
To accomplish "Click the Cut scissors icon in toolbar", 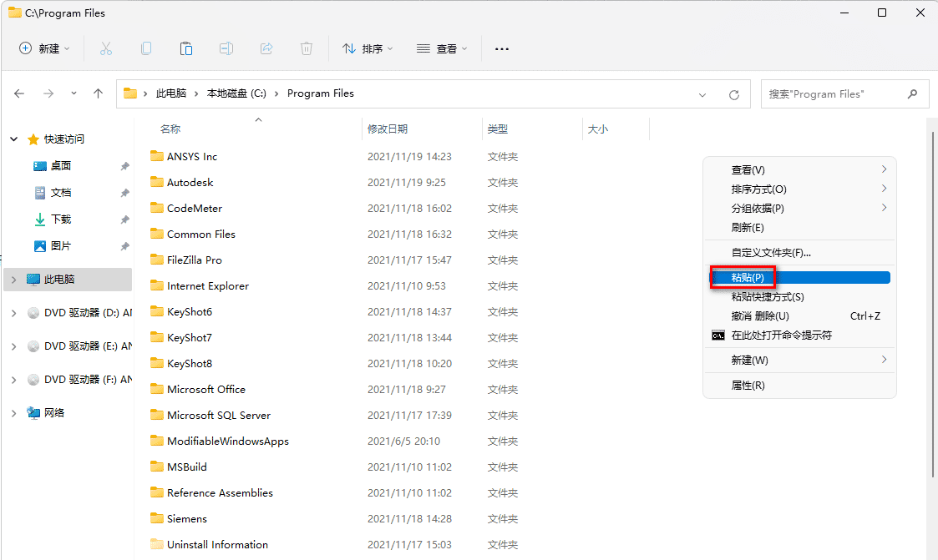I will (x=106, y=48).
